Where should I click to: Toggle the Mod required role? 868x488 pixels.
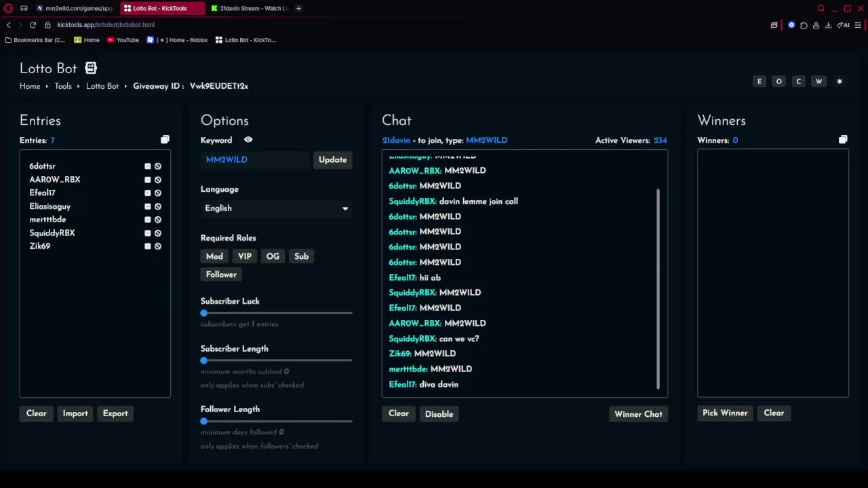pyautogui.click(x=214, y=256)
